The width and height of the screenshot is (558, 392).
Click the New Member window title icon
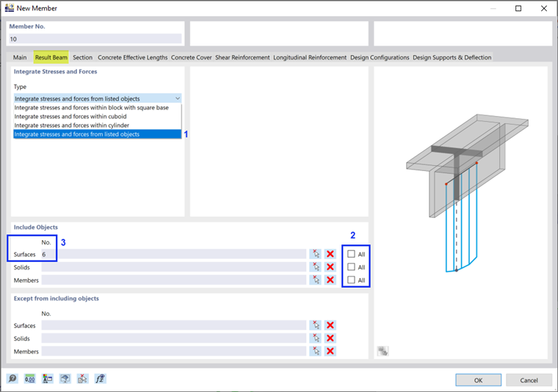tap(10, 8)
